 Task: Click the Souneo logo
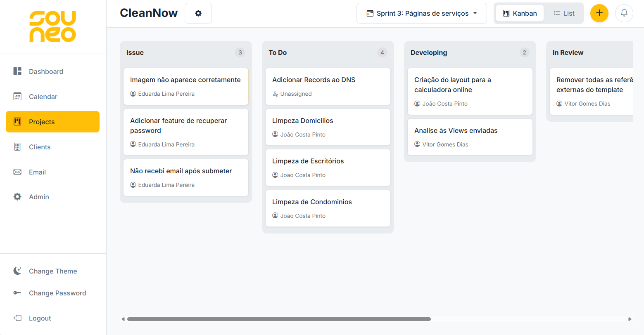coord(53,27)
